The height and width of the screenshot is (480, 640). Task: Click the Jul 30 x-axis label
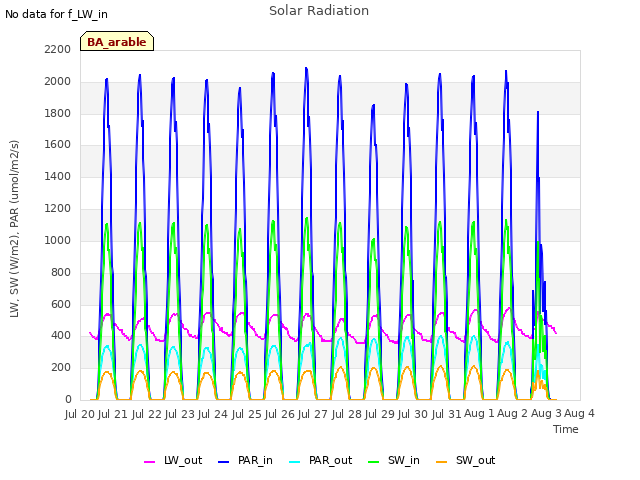[x=413, y=414]
